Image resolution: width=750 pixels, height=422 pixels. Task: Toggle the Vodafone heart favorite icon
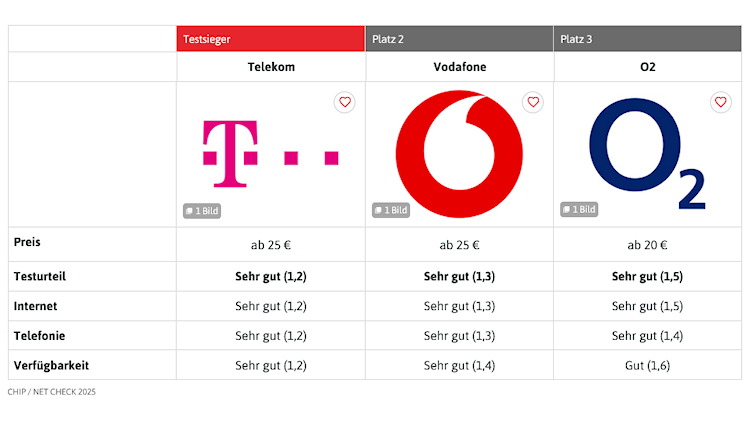533,102
